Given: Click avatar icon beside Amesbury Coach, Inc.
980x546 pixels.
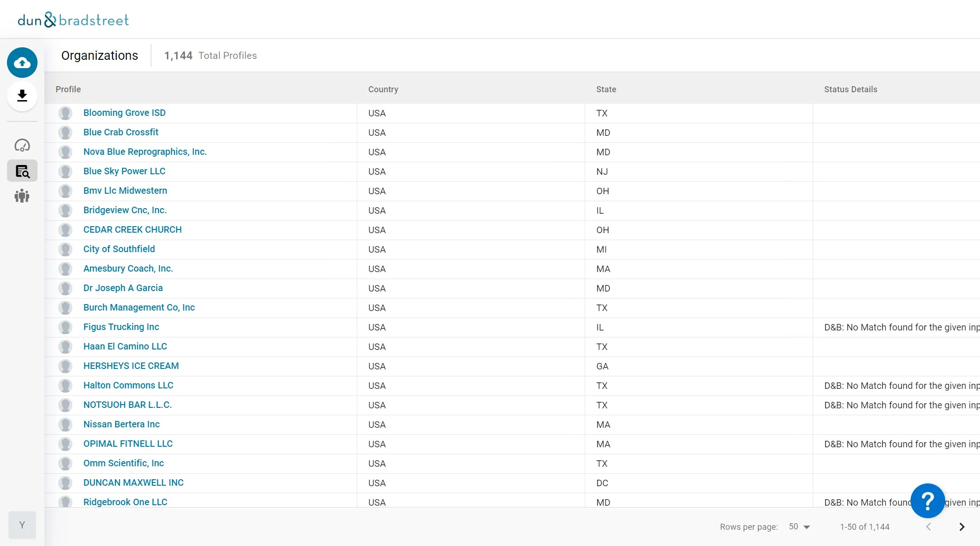Looking at the screenshot, I should click(65, 269).
